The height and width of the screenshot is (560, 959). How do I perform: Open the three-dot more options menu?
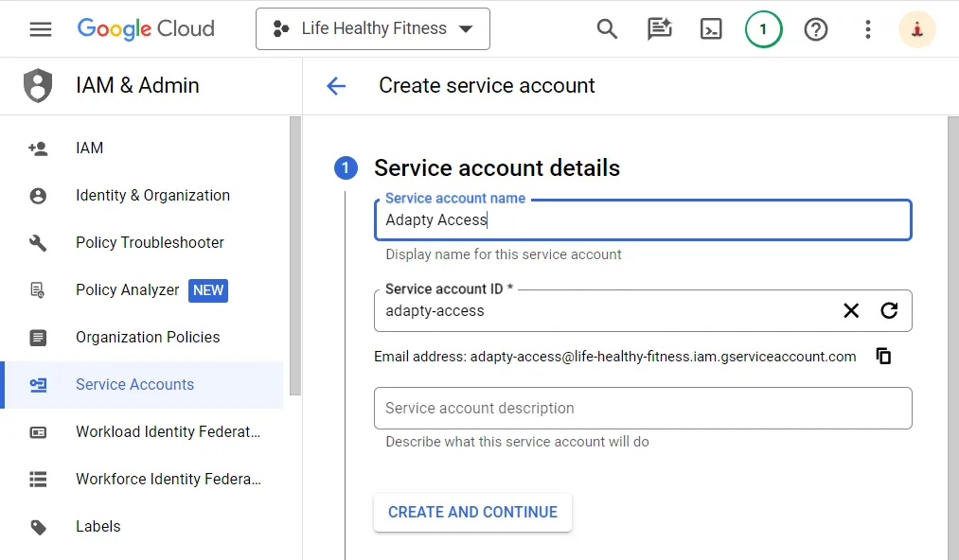pyautogui.click(x=867, y=29)
